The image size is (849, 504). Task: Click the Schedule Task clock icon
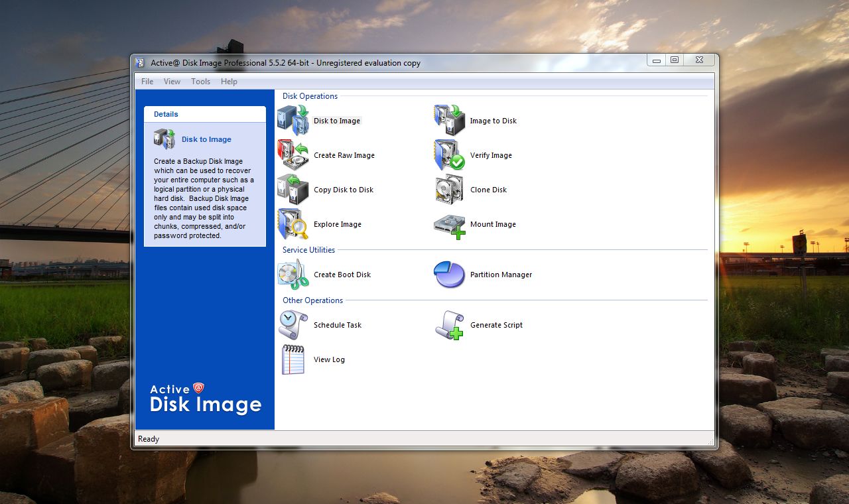293,325
